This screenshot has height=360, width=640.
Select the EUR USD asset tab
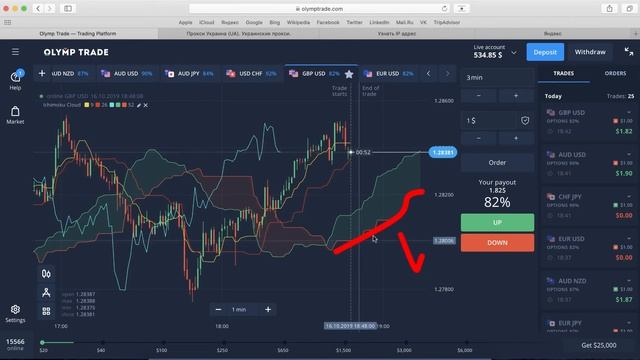click(x=388, y=73)
